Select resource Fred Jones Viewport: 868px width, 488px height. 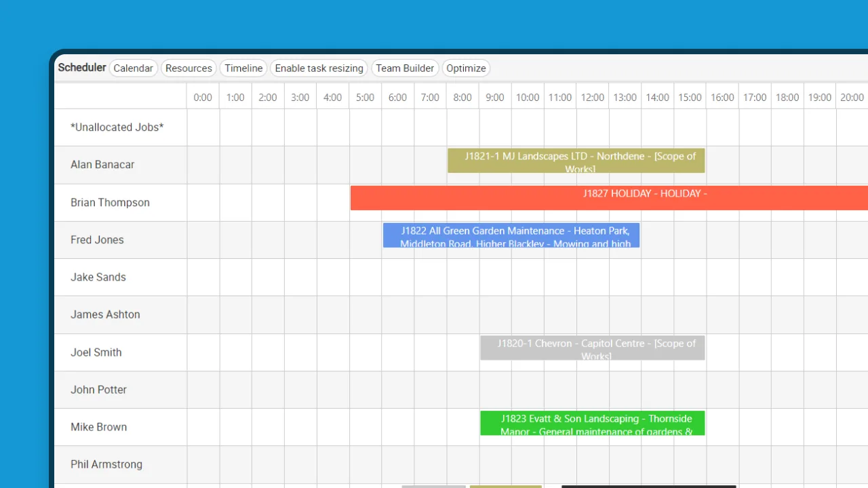click(x=97, y=240)
